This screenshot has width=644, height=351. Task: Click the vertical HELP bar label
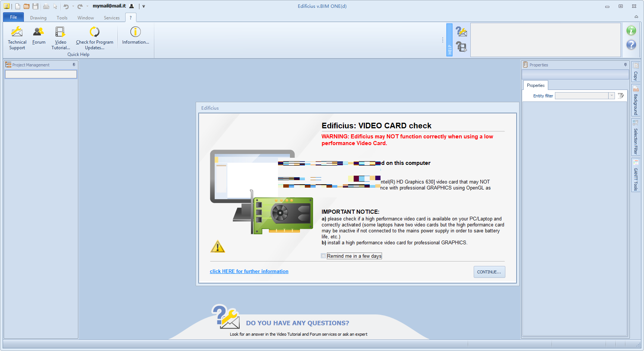coord(449,40)
